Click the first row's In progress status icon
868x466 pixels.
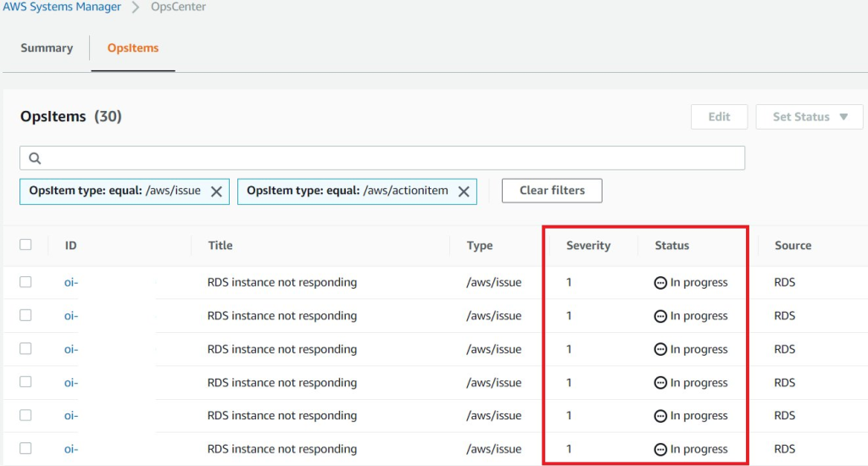tap(660, 283)
